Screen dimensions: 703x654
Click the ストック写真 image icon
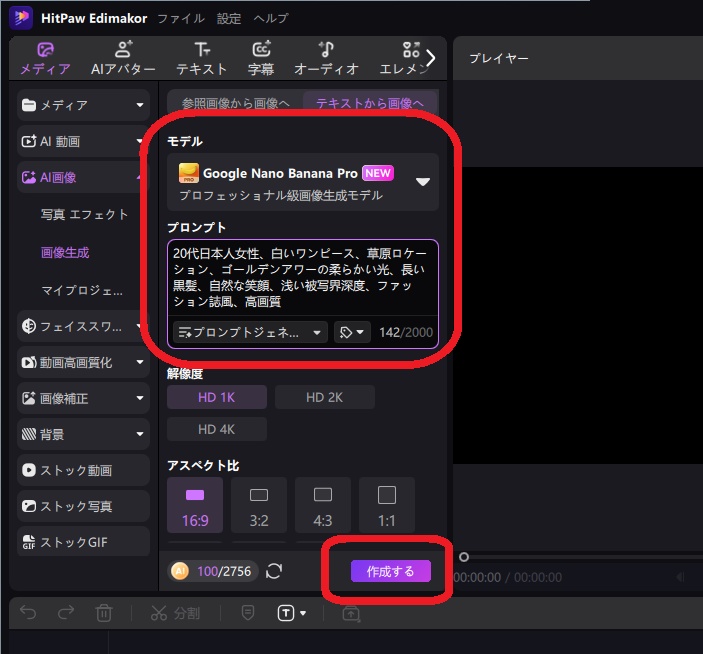(x=29, y=506)
